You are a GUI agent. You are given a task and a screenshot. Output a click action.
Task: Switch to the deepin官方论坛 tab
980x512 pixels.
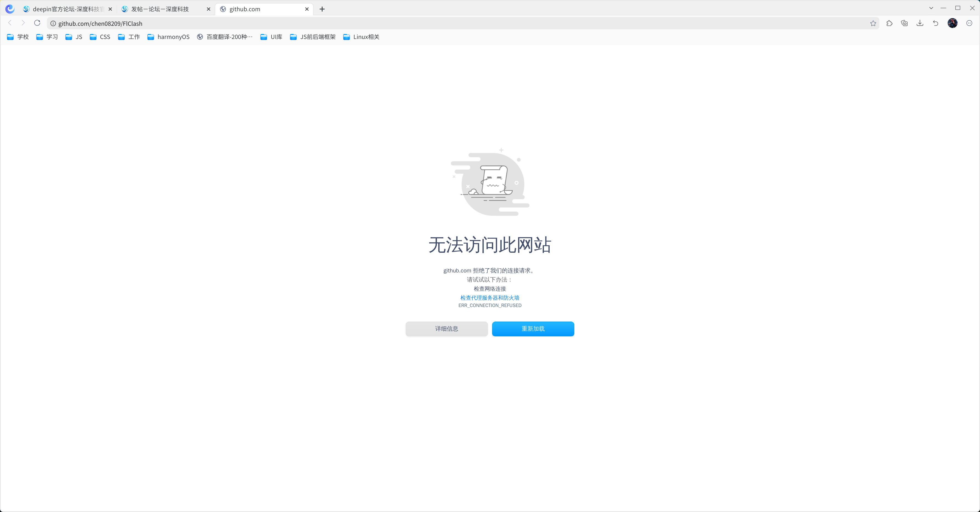[67, 9]
